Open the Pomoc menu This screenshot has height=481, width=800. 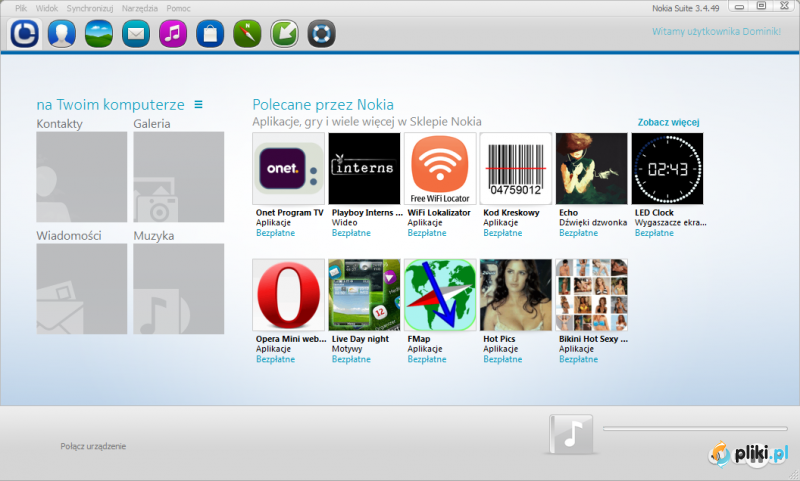178,8
